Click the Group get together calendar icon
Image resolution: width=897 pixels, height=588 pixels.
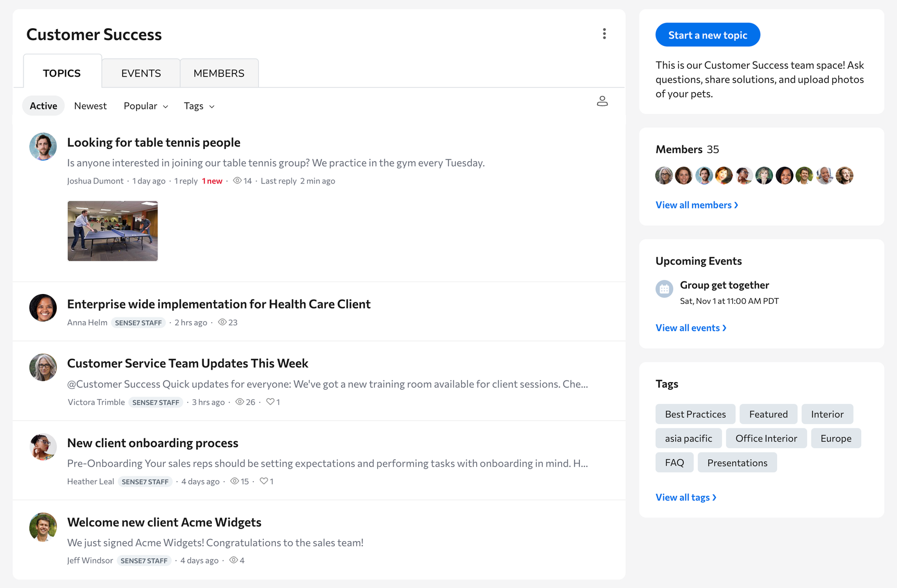(x=664, y=289)
